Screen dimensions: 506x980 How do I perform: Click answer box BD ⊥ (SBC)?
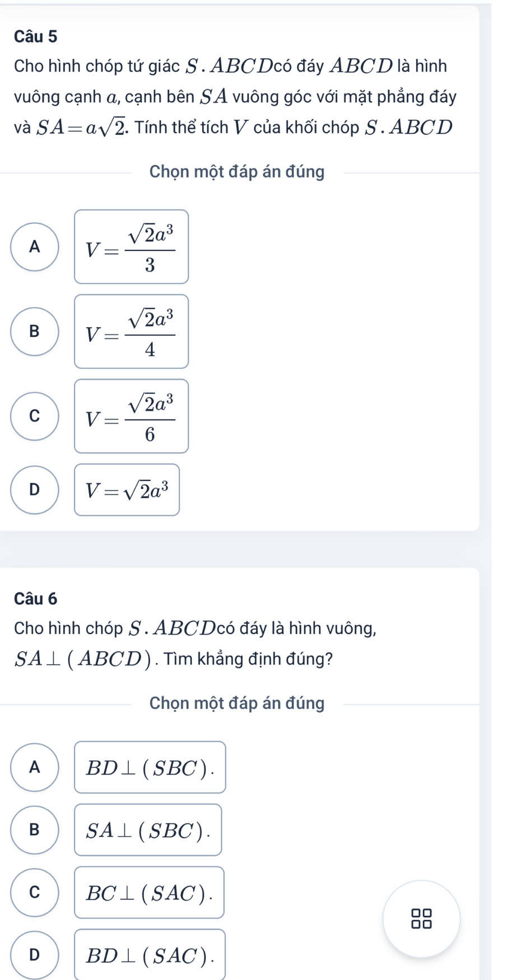[x=150, y=767]
